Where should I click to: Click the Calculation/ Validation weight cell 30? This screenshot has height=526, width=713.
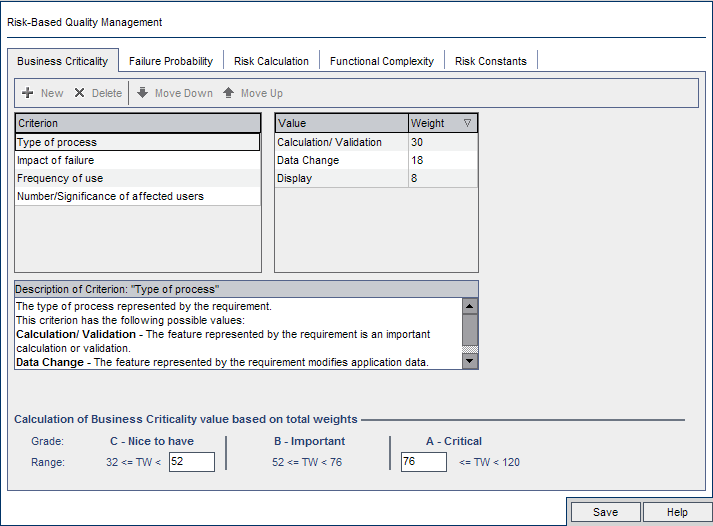(442, 142)
